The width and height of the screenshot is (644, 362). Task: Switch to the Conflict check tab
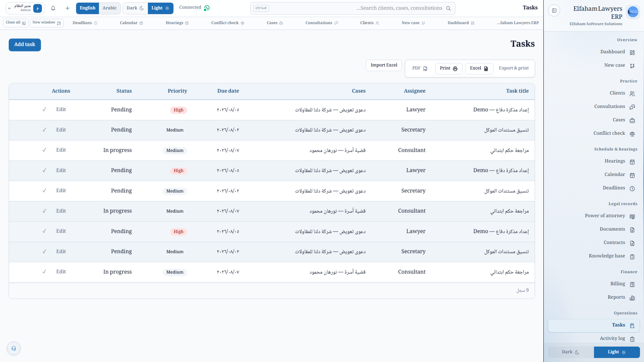click(228, 23)
